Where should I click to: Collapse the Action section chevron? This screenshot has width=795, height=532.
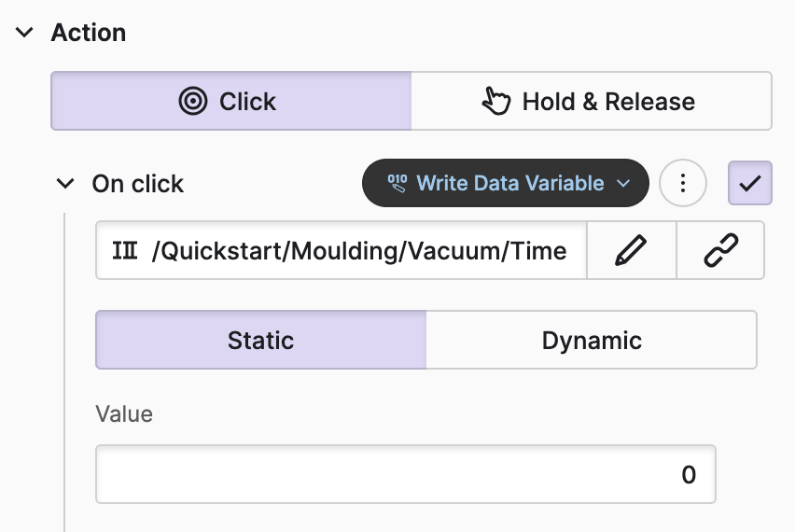pos(25,33)
